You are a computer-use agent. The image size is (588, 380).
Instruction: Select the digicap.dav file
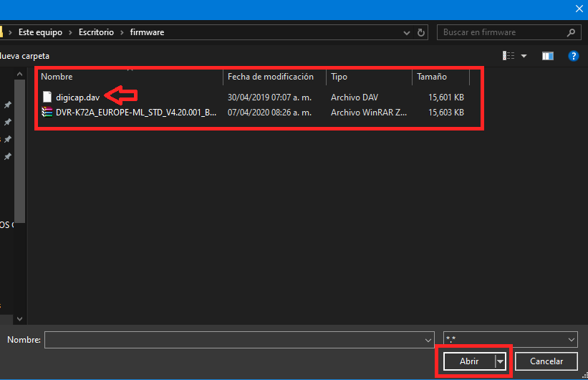tap(77, 98)
